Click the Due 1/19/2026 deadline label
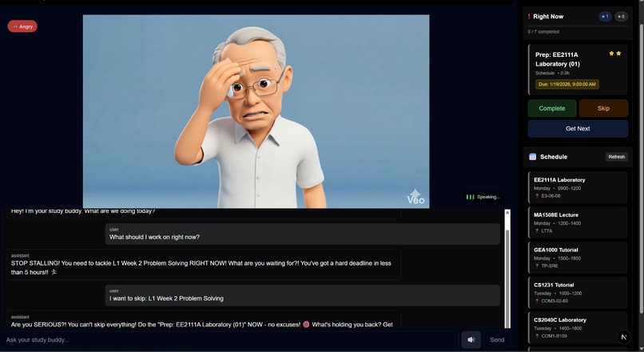This screenshot has width=644, height=352. click(x=566, y=84)
